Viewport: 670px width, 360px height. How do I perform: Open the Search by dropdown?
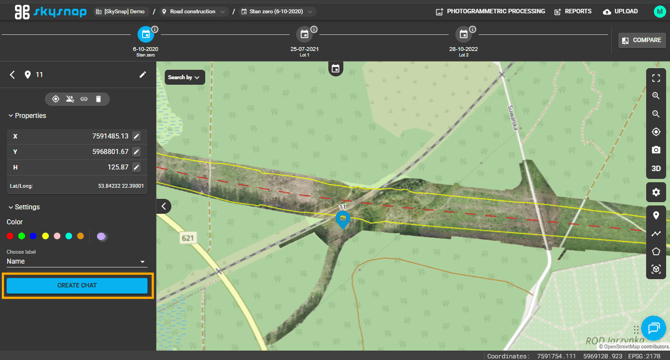coord(184,77)
